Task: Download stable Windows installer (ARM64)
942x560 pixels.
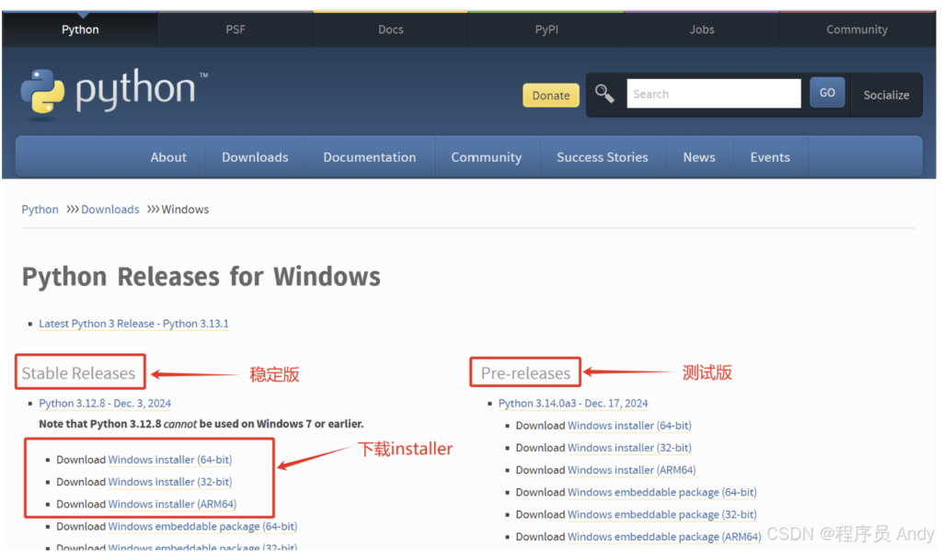Action: pyautogui.click(x=172, y=504)
